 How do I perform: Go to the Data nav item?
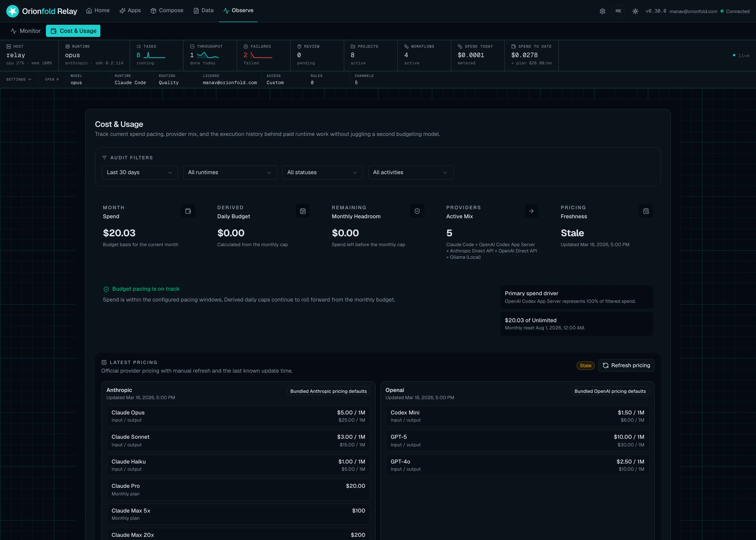click(x=203, y=11)
